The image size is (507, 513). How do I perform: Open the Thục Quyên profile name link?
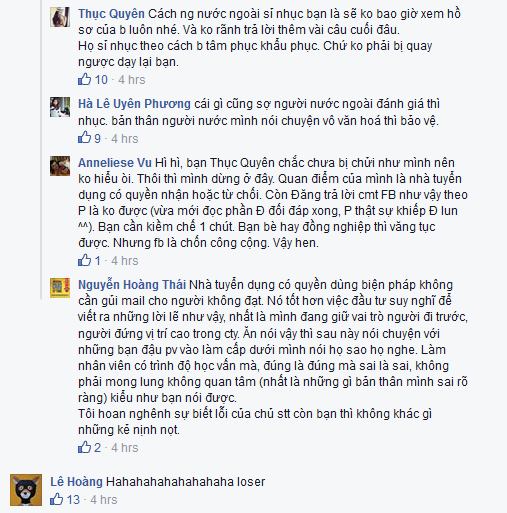(x=111, y=14)
